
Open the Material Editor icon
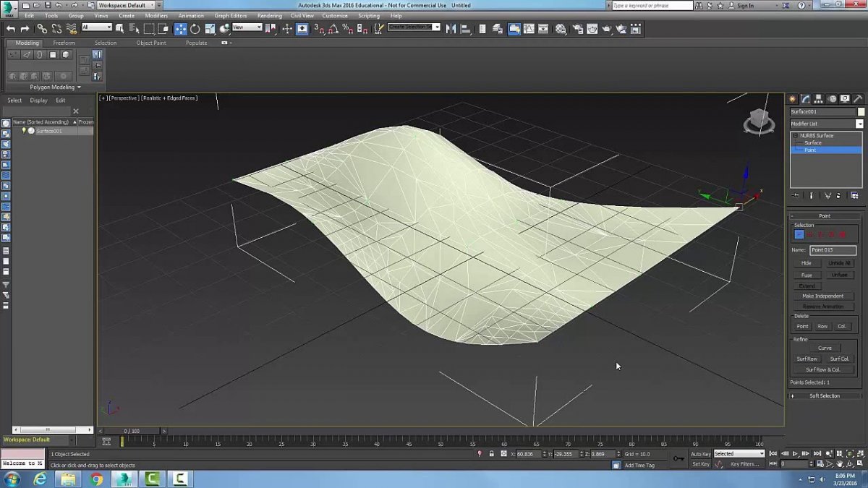[561, 29]
